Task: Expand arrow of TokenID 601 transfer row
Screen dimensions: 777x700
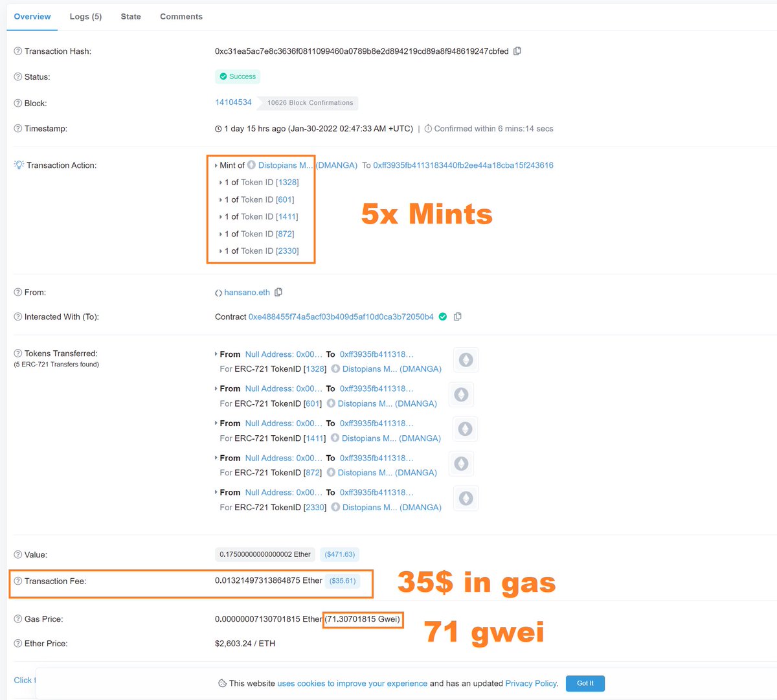Action: tap(216, 389)
